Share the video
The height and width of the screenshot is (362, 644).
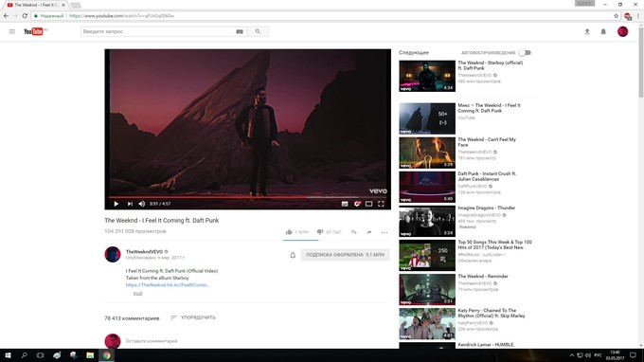pyautogui.click(x=368, y=232)
